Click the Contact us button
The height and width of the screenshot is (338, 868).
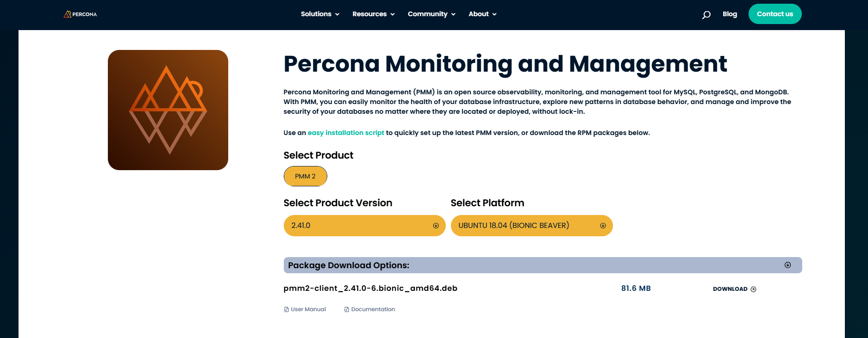point(775,14)
